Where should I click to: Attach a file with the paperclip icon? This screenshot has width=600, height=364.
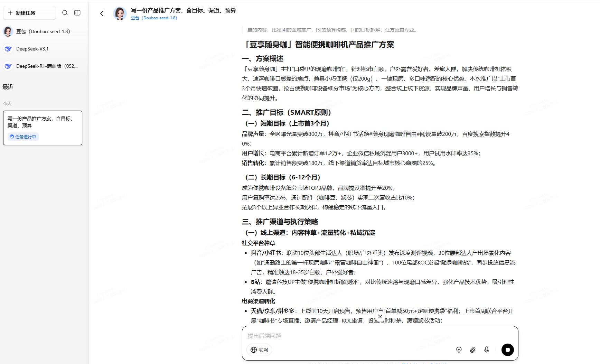pyautogui.click(x=473, y=350)
